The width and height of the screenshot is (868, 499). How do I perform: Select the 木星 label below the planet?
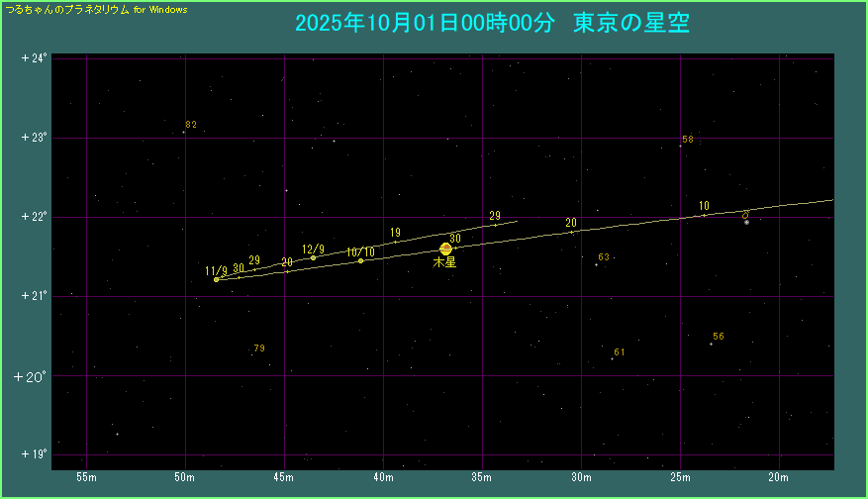pyautogui.click(x=444, y=263)
